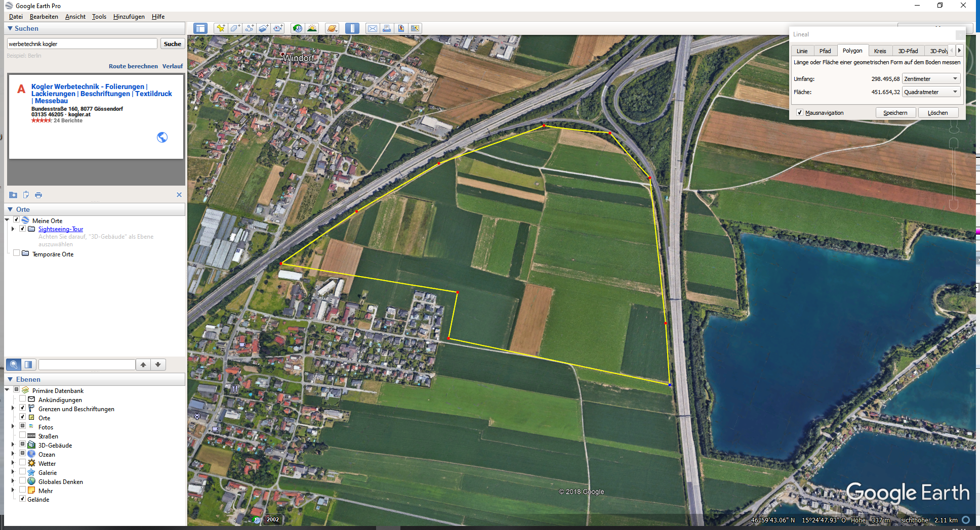The image size is (980, 530).
Task: Toggle the Meine Orte checkbox
Action: [17, 220]
